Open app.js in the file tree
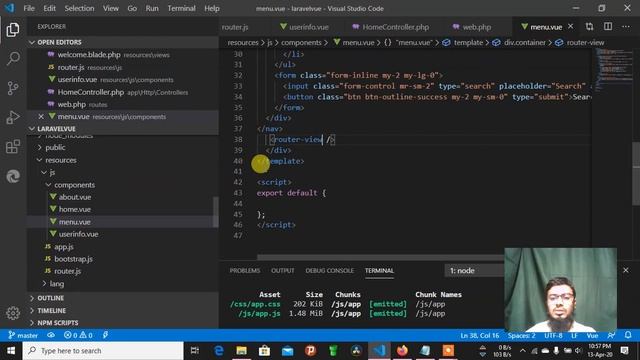 [64, 247]
